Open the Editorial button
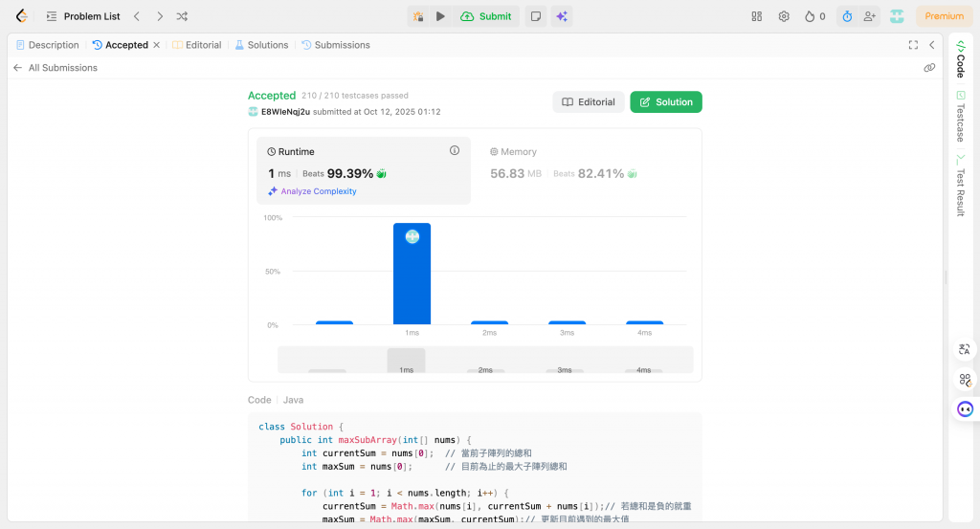Image resolution: width=980 pixels, height=529 pixels. pos(589,101)
